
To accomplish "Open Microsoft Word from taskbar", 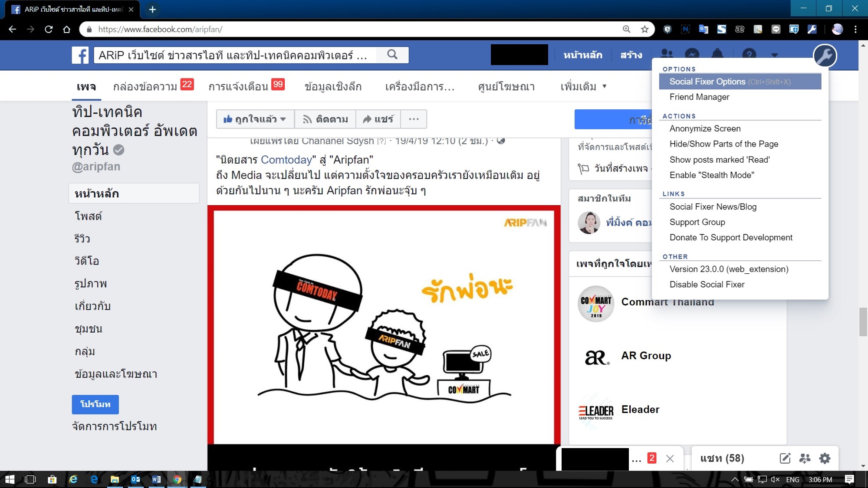I will pyautogui.click(x=156, y=479).
